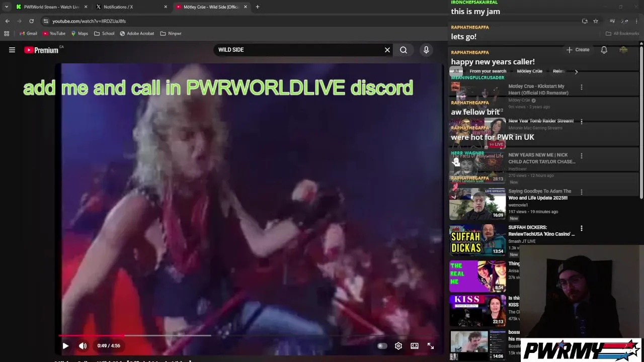Viewport: 644px width, 362px height.
Task: Open a new browser tab
Action: tap(257, 7)
